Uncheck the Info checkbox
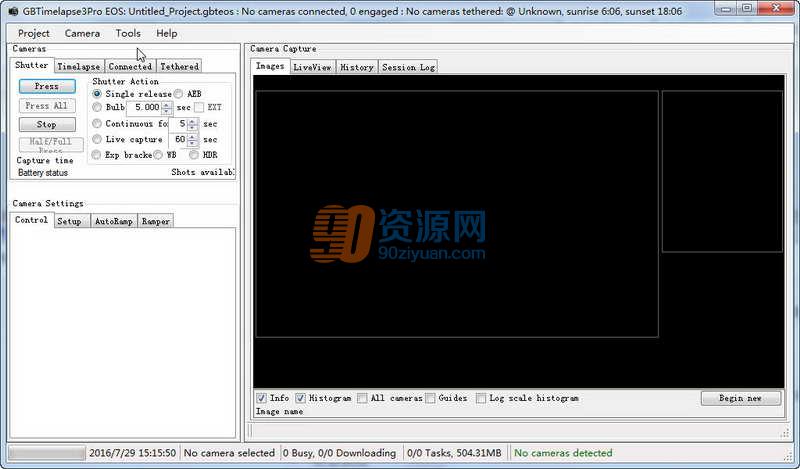The height and width of the screenshot is (469, 800). [261, 398]
